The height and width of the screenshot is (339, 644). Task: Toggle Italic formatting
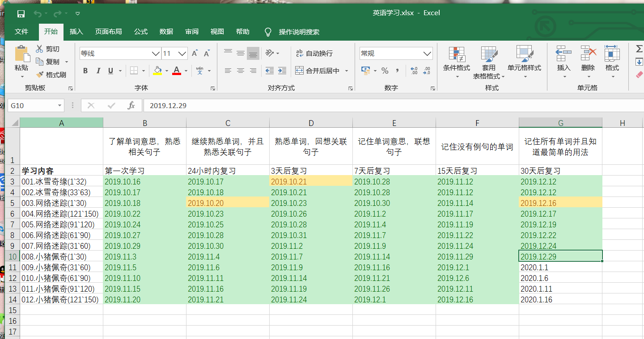click(98, 71)
